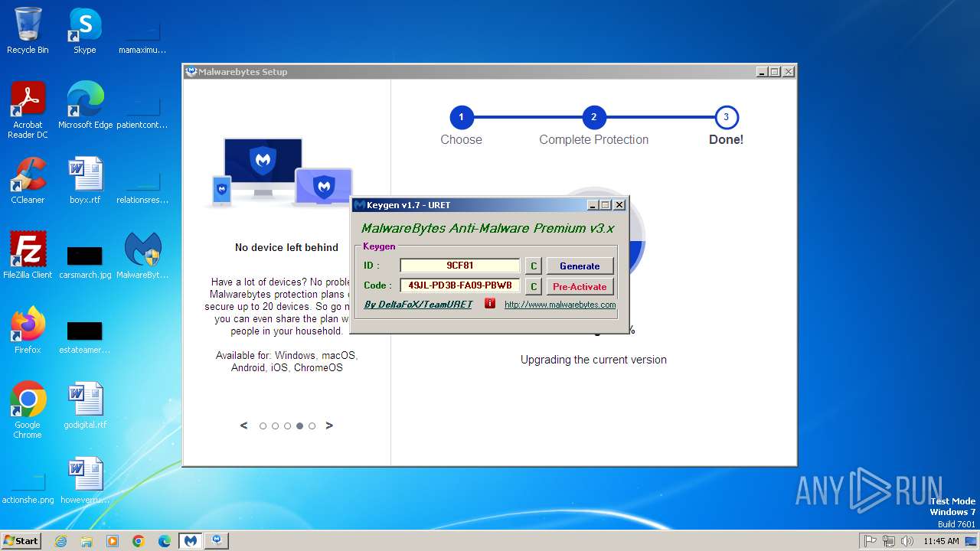Switch to Malwarebytes Keygen taskbar item
This screenshot has height=551, width=980.
[191, 540]
